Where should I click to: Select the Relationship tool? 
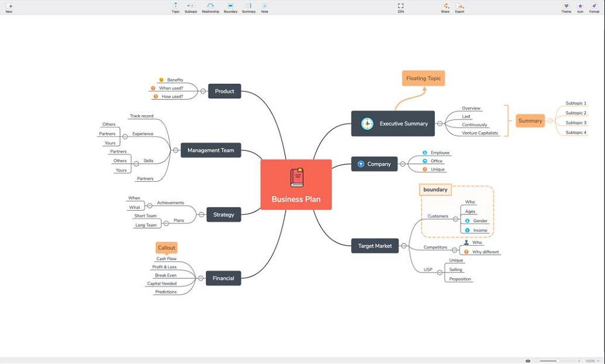(210, 6)
